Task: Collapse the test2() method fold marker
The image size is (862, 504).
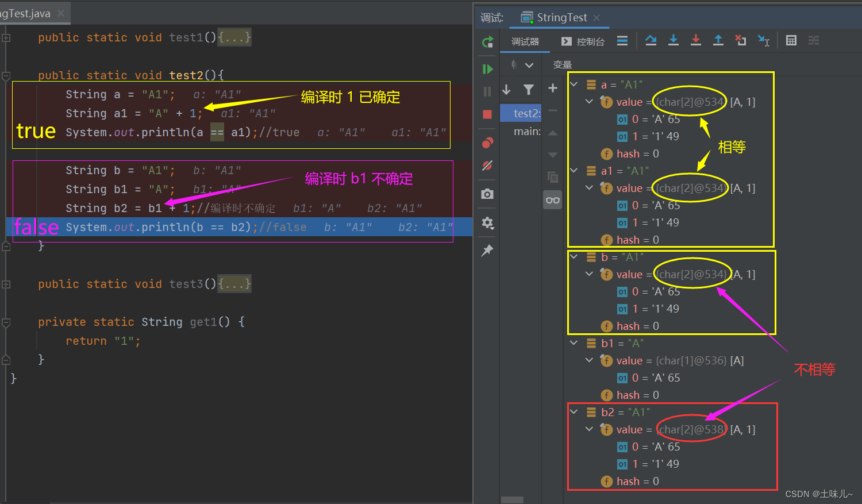Action: (6, 75)
